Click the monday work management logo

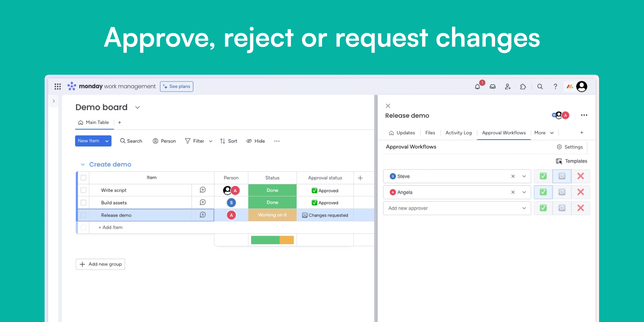(111, 86)
